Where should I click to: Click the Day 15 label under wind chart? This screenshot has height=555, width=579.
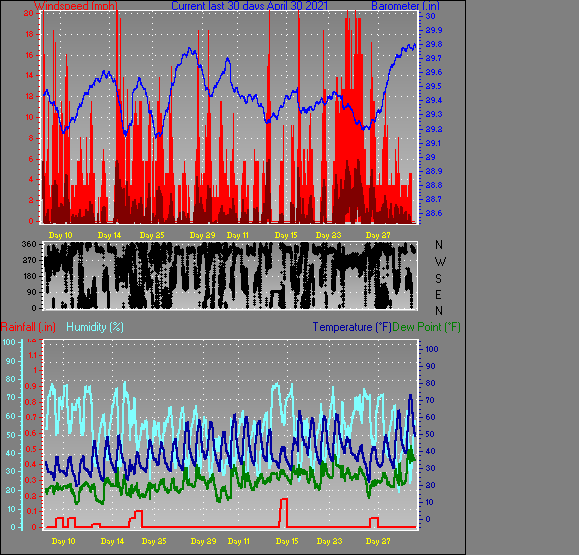pos(286,235)
